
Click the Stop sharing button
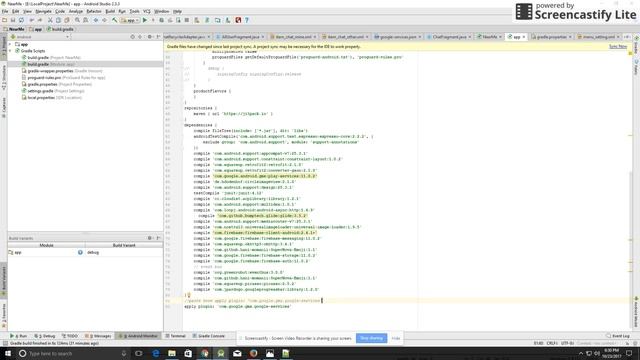tap(371, 338)
